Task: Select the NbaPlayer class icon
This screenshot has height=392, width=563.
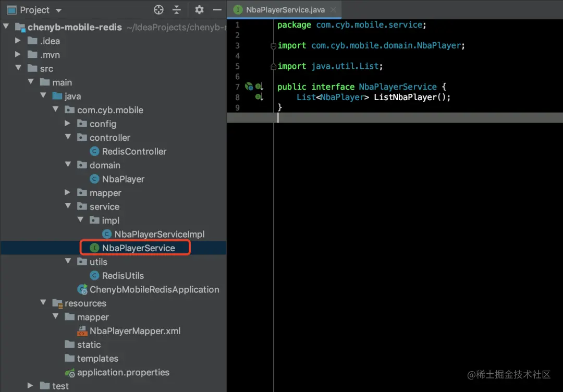Action: coord(94,179)
